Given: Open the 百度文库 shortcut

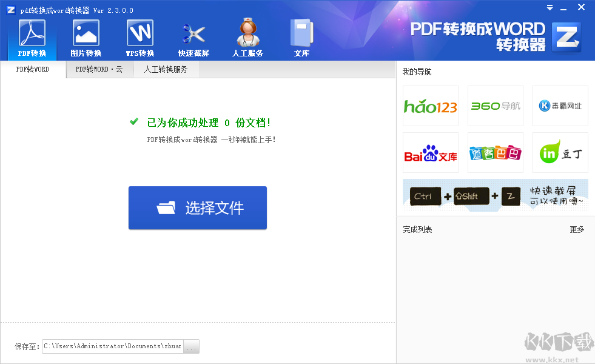Looking at the screenshot, I should (430, 152).
